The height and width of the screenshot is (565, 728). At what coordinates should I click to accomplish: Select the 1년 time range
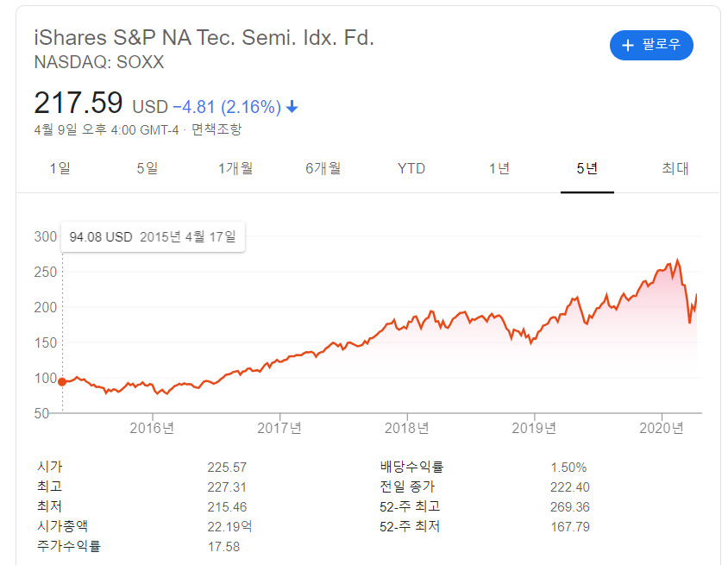(x=499, y=168)
